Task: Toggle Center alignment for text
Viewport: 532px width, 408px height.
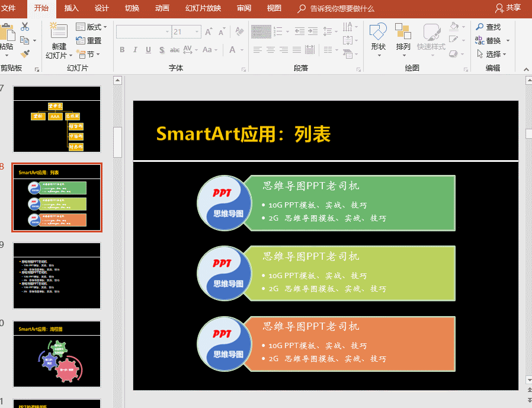Action: pyautogui.click(x=270, y=50)
